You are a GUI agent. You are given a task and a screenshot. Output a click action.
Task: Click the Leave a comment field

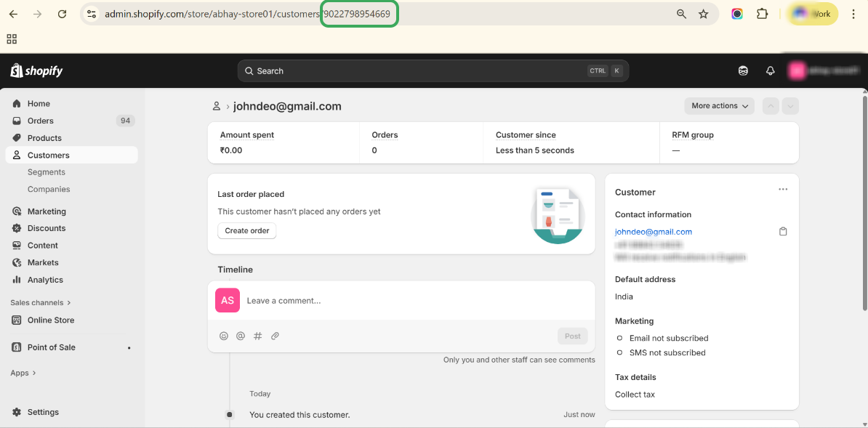[414, 301]
